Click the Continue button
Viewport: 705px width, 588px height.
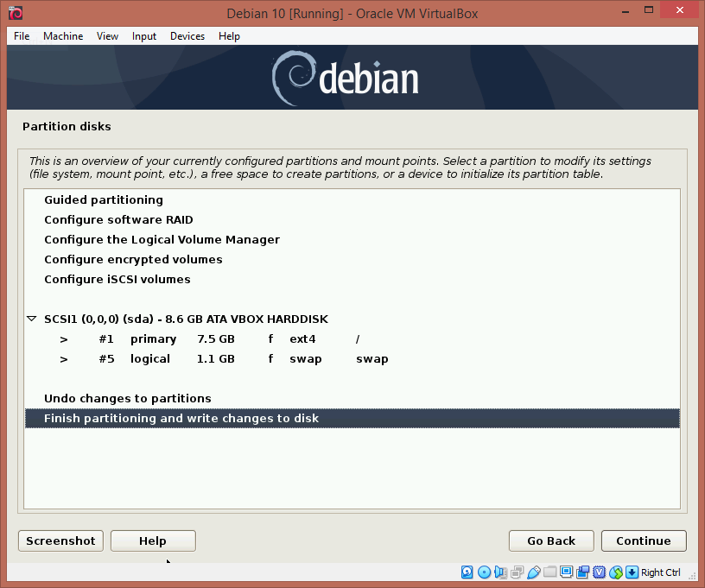(644, 541)
